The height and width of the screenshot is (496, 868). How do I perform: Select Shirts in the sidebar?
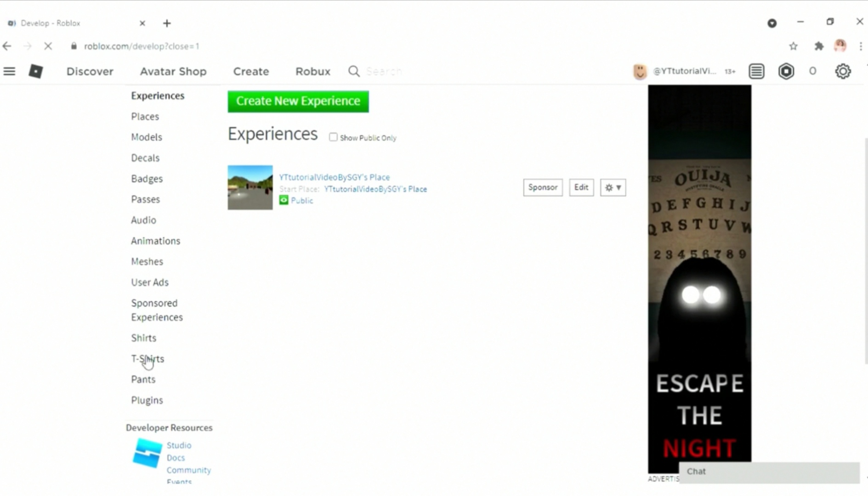coord(144,338)
